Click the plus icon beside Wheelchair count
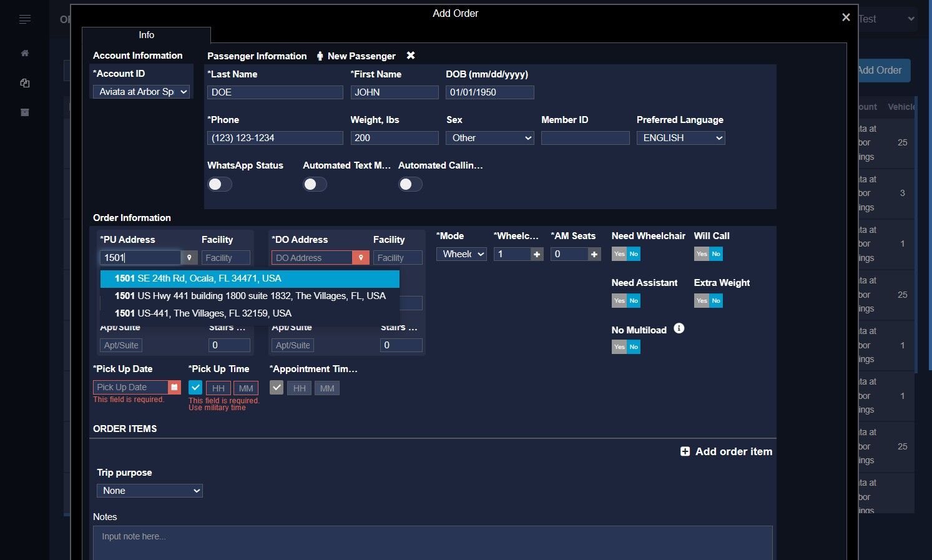 [x=537, y=254]
